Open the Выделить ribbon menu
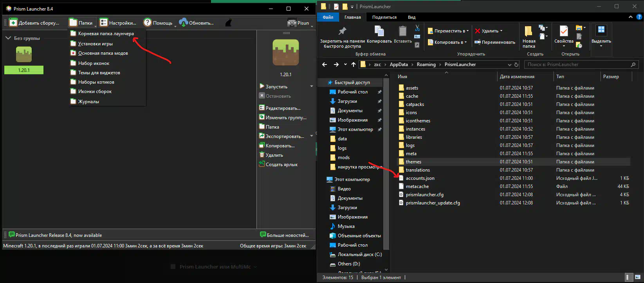Screen dimensions: 644x283 601,36
